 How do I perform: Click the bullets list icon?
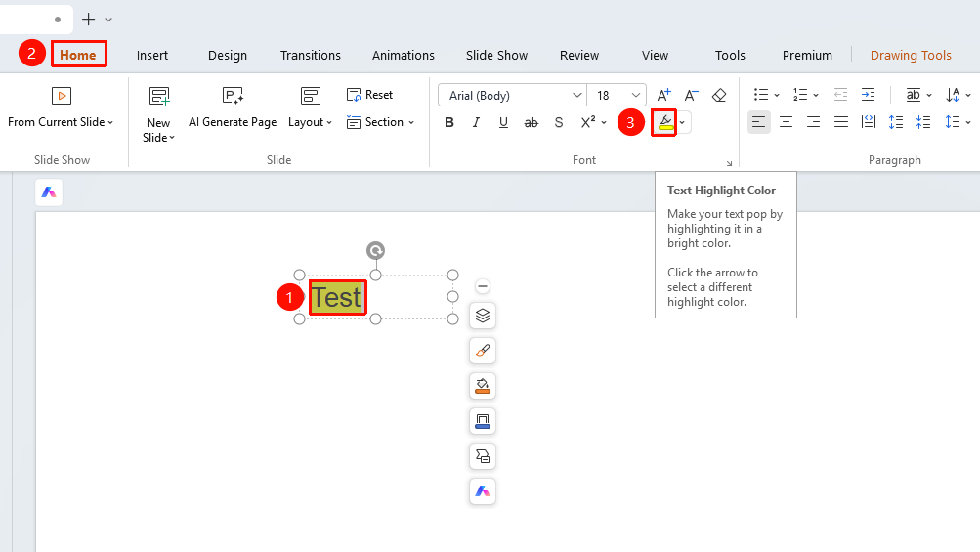coord(760,95)
